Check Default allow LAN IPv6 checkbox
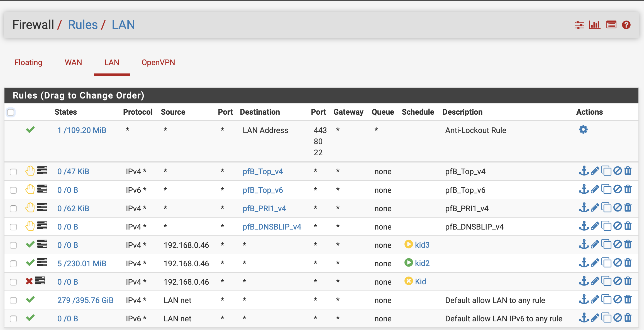Screen dimensions: 644x330 13,319
